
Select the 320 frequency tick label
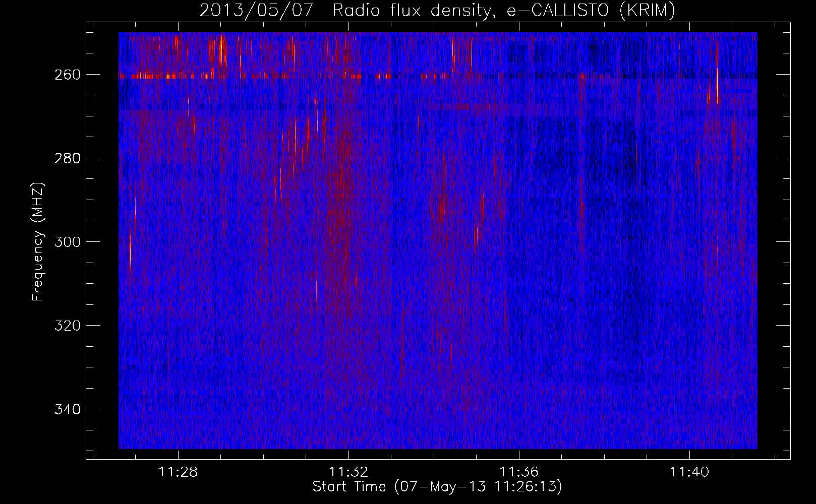68,326
